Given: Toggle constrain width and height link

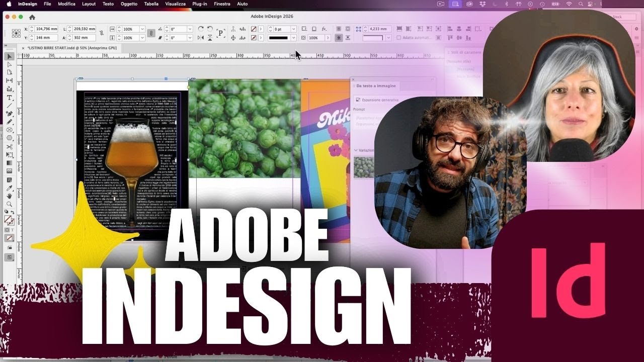Looking at the screenshot, I should (102, 33).
